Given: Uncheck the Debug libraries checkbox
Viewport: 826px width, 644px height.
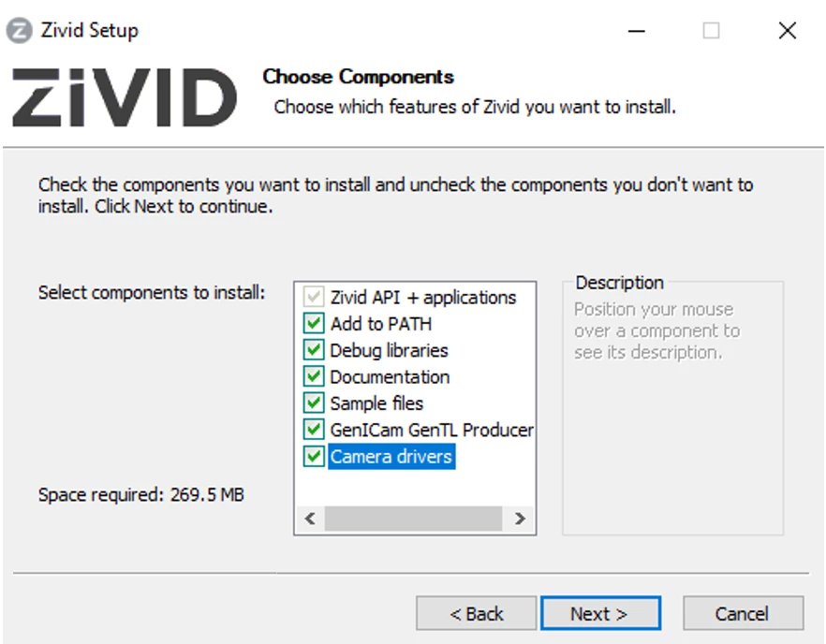Looking at the screenshot, I should tap(314, 350).
